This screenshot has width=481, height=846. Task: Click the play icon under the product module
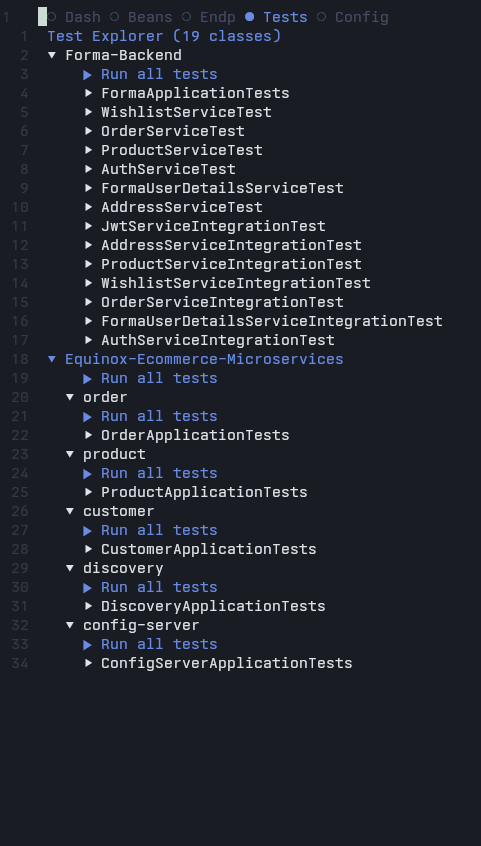[87, 474]
